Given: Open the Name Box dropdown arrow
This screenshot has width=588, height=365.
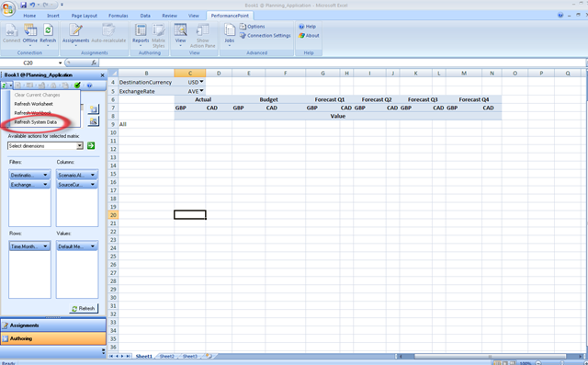Looking at the screenshot, I should [60, 63].
